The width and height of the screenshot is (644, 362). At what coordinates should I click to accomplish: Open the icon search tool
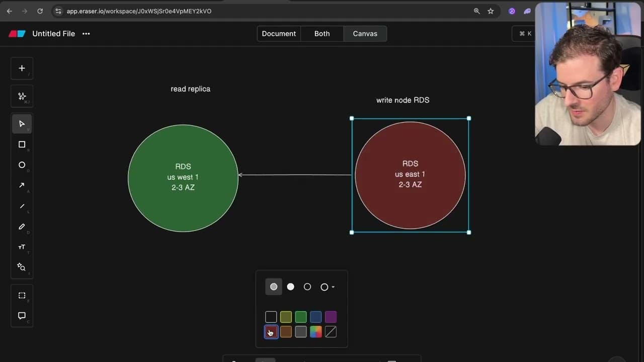click(22, 266)
